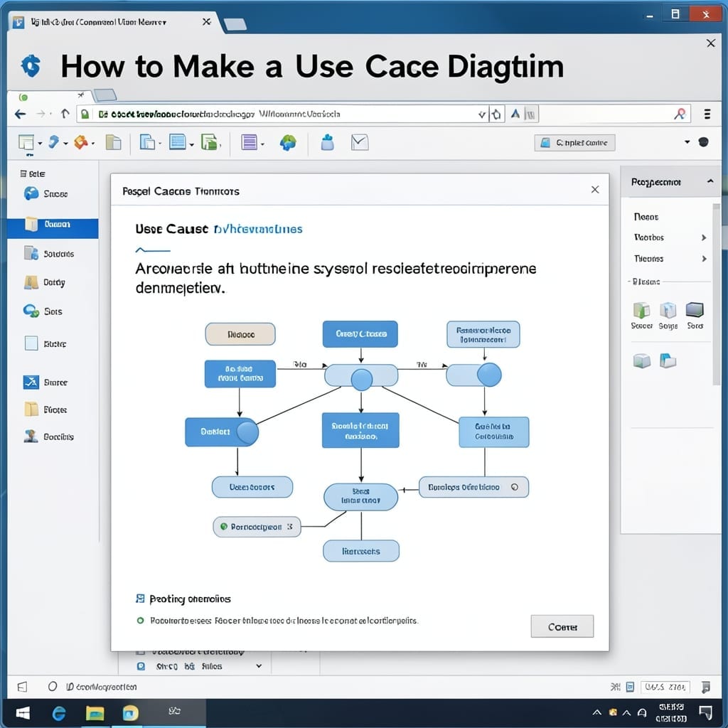Viewport: 728px width, 728px height.
Task: Click the black circle icon in the toolbar
Action: pyautogui.click(x=703, y=142)
